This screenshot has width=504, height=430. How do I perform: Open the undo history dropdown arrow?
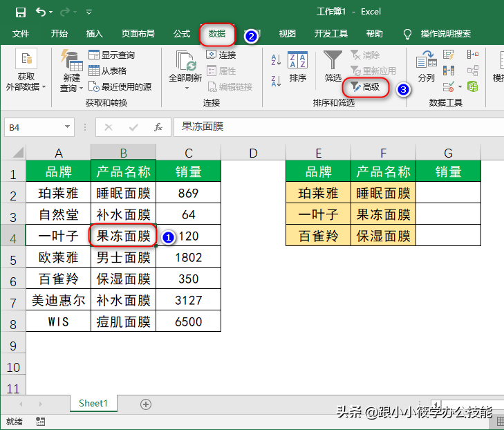point(50,12)
